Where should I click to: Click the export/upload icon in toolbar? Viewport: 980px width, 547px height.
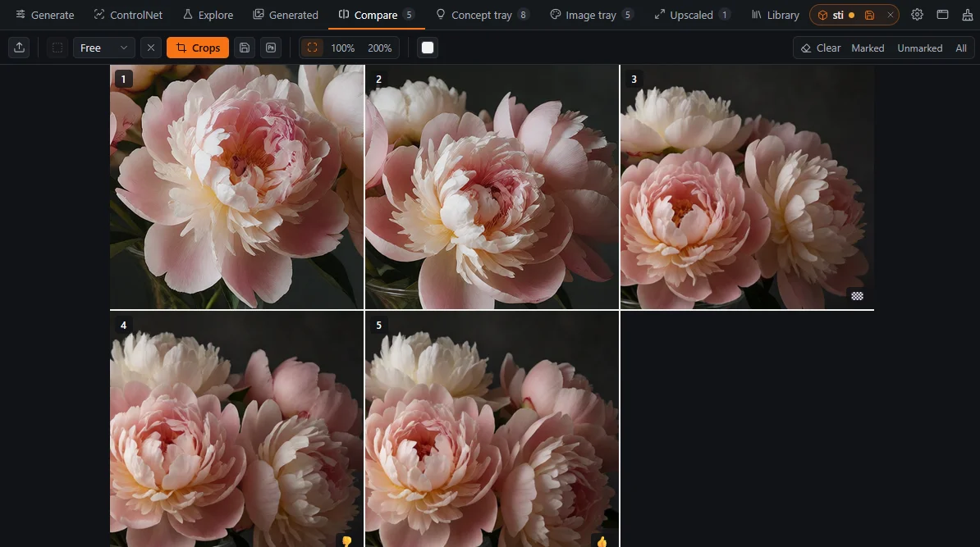click(20, 48)
